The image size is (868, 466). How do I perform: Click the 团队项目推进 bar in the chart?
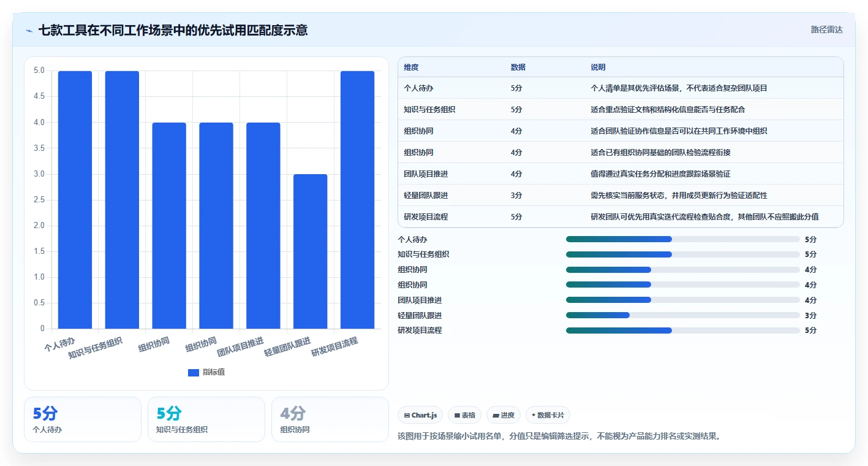click(x=263, y=226)
